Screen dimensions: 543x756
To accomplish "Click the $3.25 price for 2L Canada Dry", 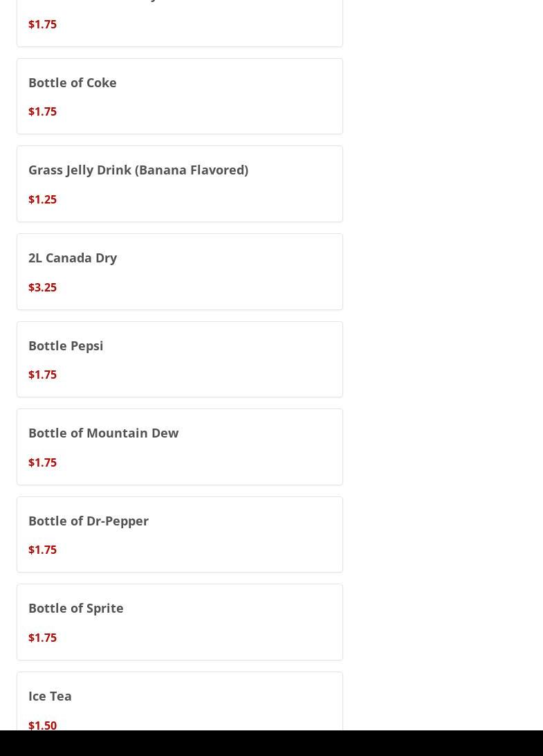I will pyautogui.click(x=42, y=287).
